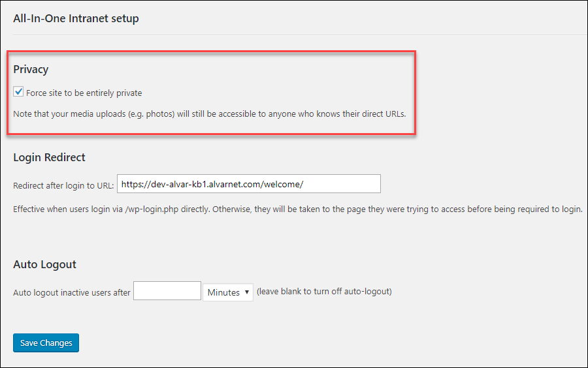The height and width of the screenshot is (368, 588).
Task: Uncheck the Force site private checkbox
Action: [x=18, y=92]
